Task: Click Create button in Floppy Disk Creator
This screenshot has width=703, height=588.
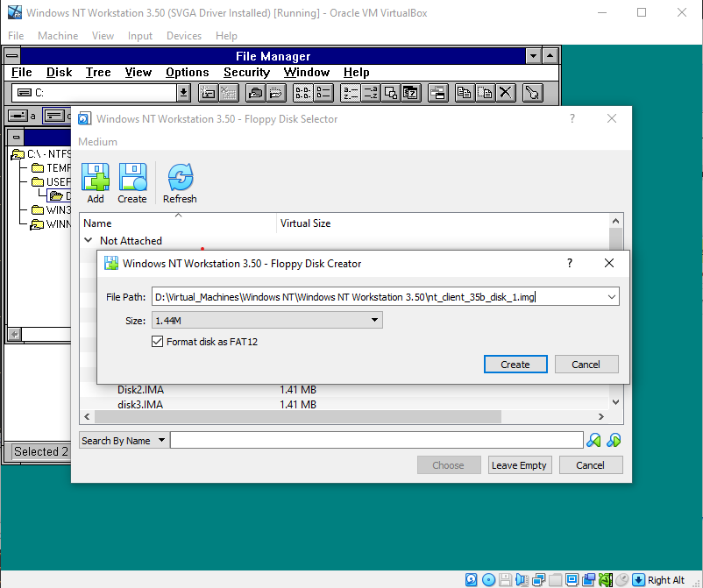Action: 515,365
